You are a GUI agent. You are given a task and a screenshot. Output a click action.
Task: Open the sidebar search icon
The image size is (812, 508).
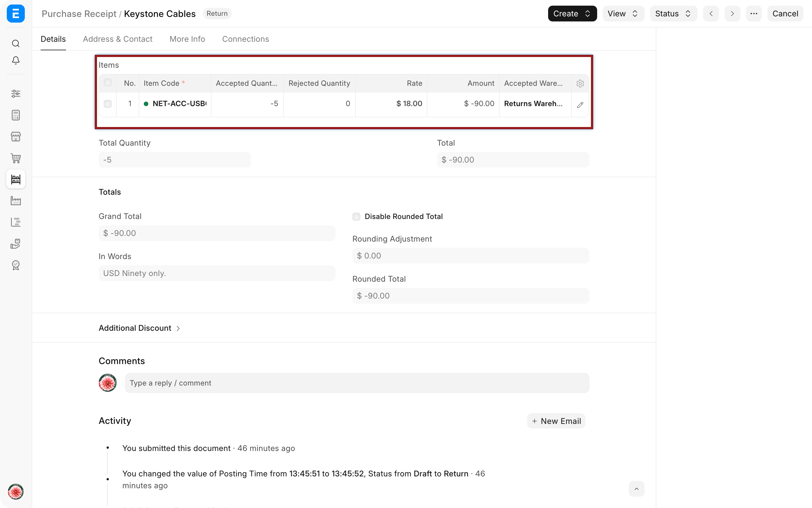[x=16, y=44]
